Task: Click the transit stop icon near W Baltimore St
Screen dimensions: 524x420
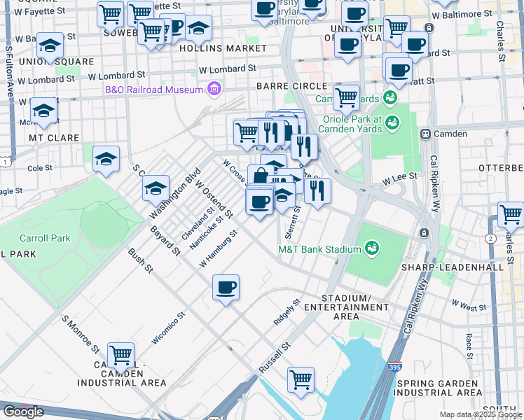Action: [429, 27]
